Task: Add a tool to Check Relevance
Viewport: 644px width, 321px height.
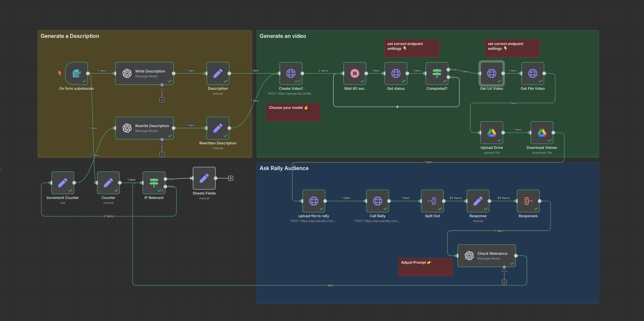Action: (x=504, y=282)
